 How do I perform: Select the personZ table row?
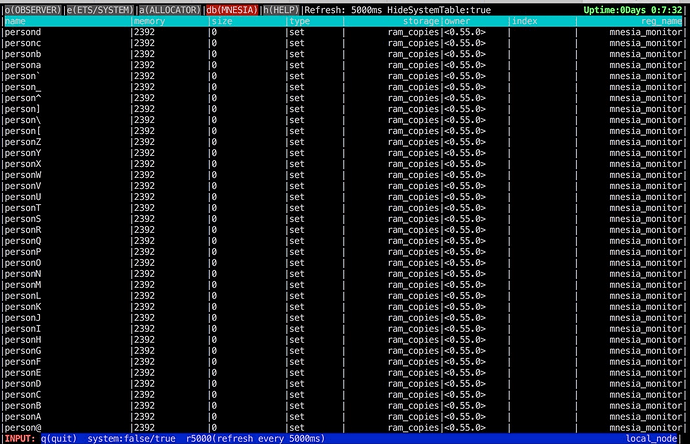point(343,142)
